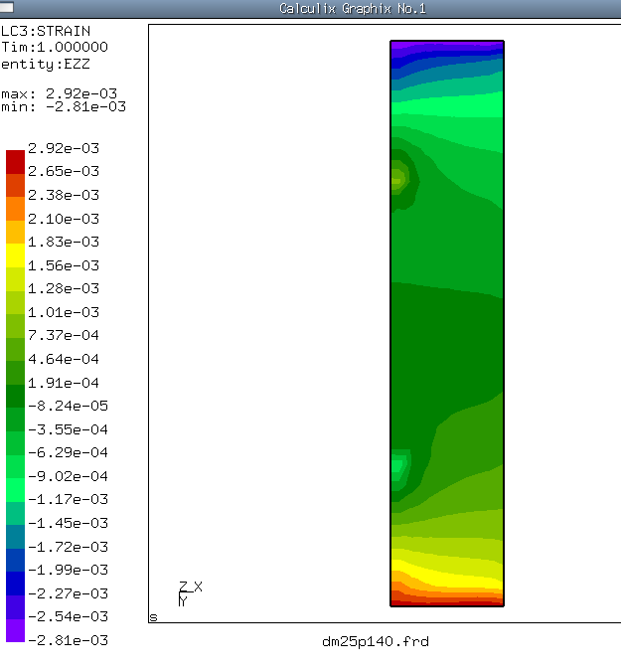621x672 pixels.
Task: Click the legend value 2.65e-03
Action: click(64, 171)
